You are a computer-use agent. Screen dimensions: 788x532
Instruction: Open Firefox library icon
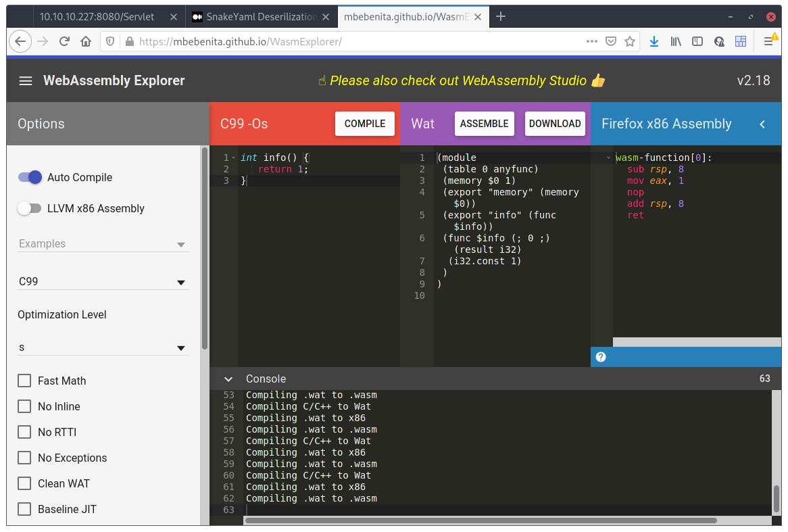coord(675,41)
